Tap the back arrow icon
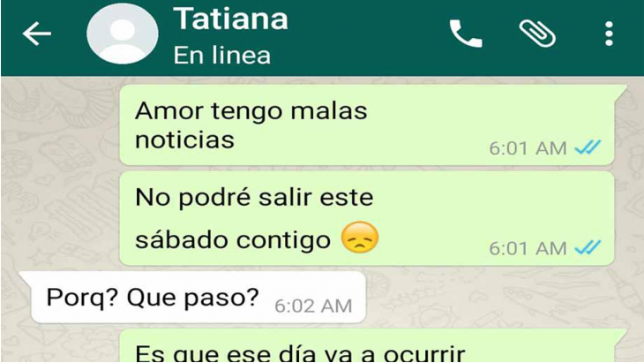644x363 pixels. (37, 34)
